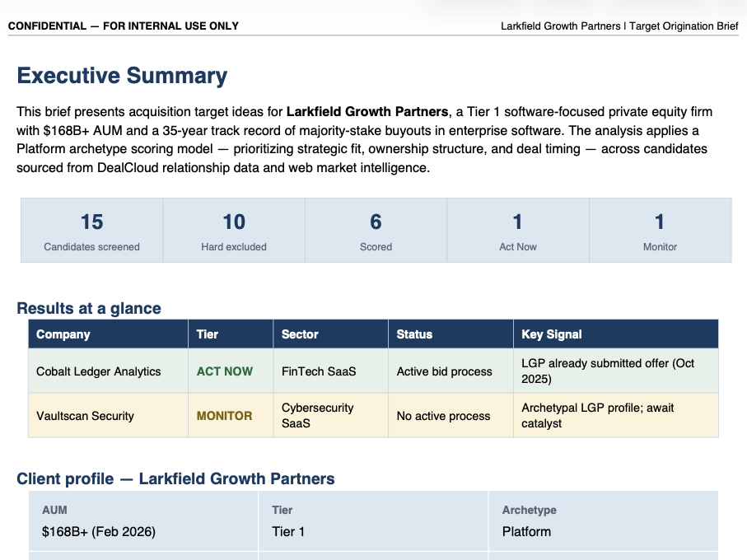Viewport: 747px width, 560px height.
Task: Click the 'Scored' label
Action: tap(376, 247)
